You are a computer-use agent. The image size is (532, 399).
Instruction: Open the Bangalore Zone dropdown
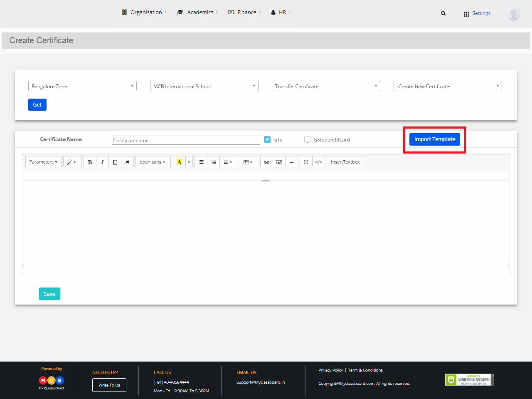pyautogui.click(x=82, y=86)
